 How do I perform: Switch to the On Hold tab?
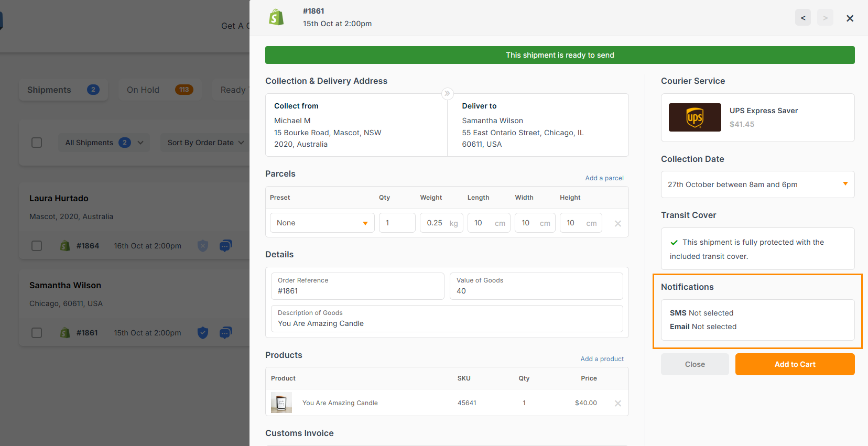click(159, 90)
